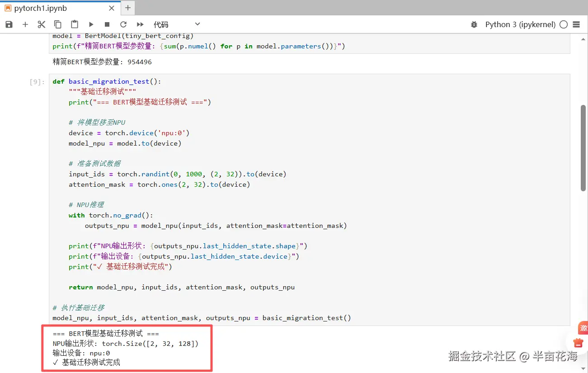Click the print line containing 'last_hidden_state.device'
Image resolution: width=588 pixels, height=373 pixels.
point(184,256)
